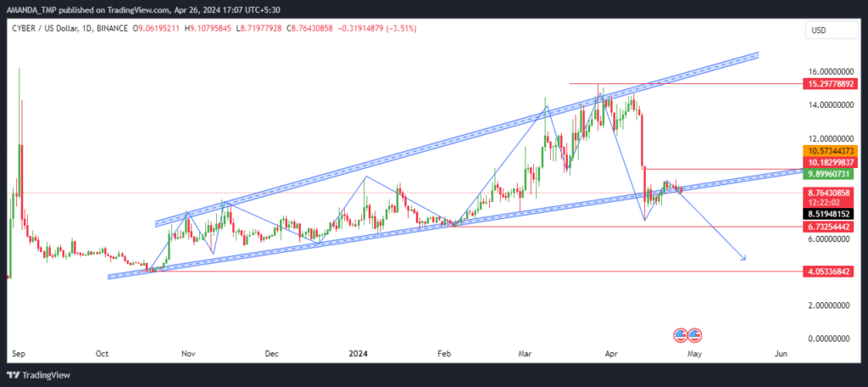Click the 2024 label on time axis

(x=359, y=353)
